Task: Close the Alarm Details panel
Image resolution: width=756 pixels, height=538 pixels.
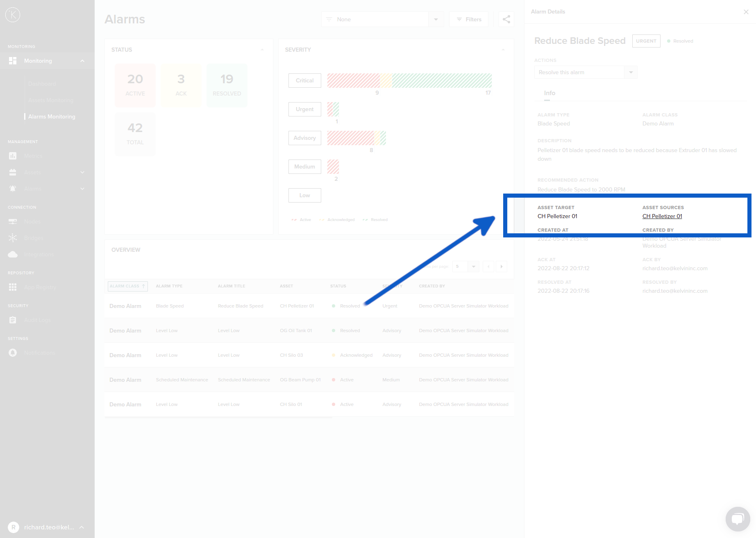Action: pyautogui.click(x=746, y=12)
